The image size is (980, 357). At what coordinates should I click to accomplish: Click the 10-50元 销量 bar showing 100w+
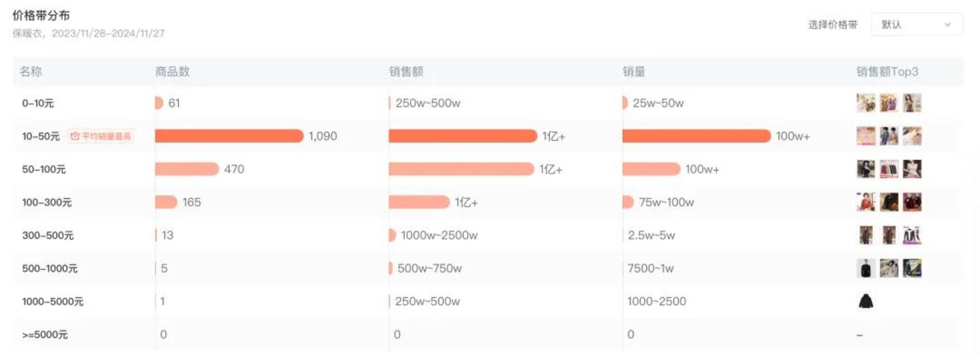(696, 136)
